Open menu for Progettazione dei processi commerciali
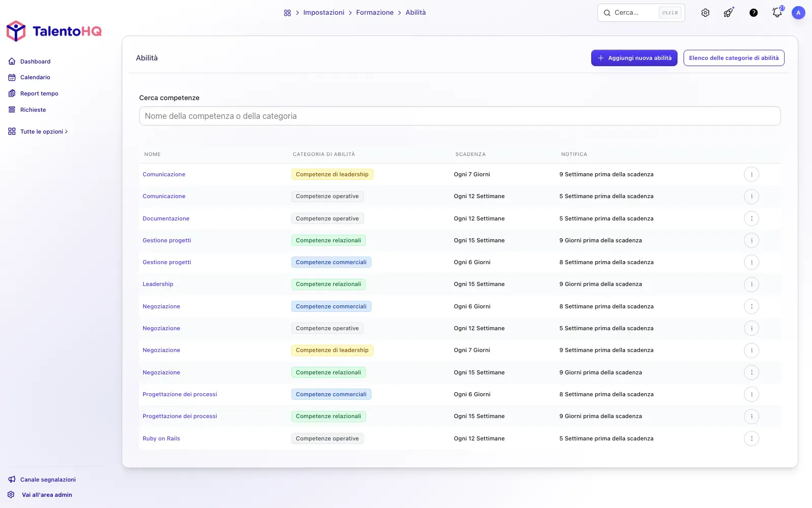This screenshot has height=508, width=812. point(752,394)
